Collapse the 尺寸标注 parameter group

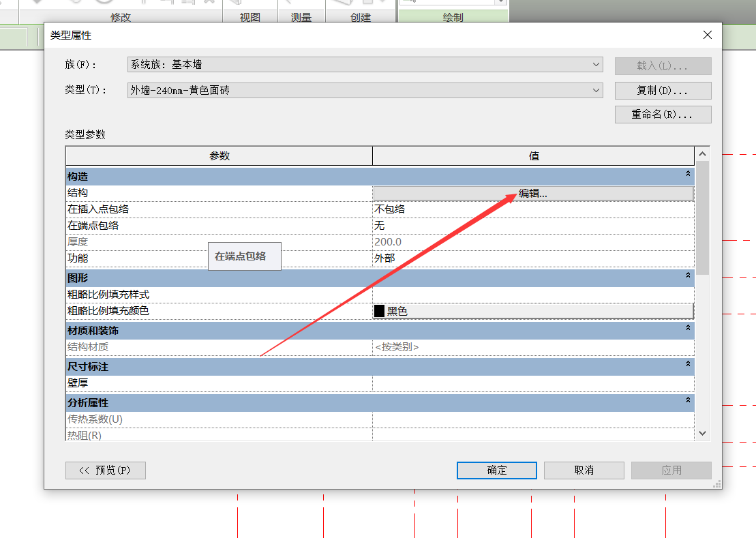(688, 365)
